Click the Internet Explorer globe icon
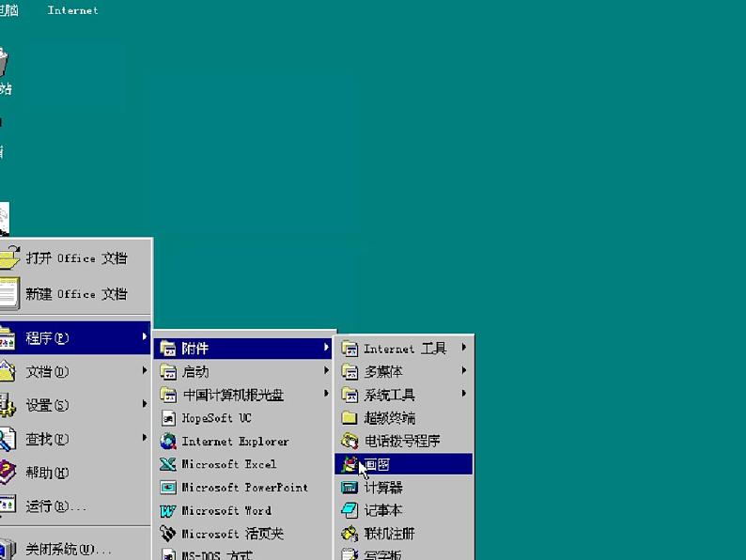746x560 pixels. (167, 441)
